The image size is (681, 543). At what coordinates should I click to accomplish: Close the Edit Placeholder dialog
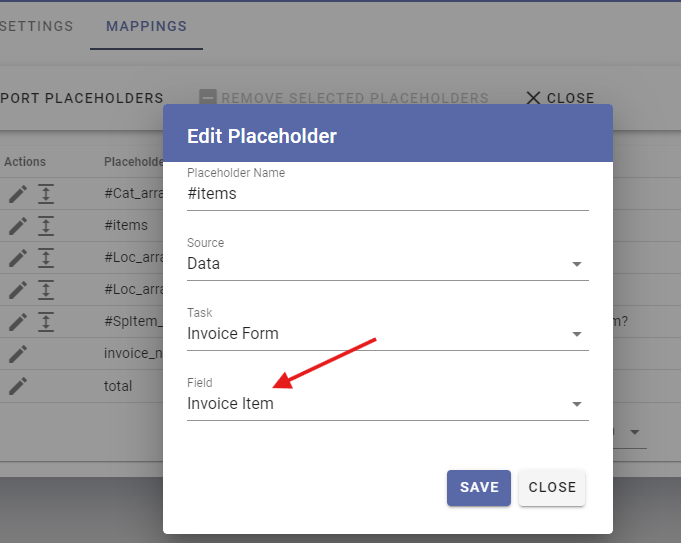point(552,487)
